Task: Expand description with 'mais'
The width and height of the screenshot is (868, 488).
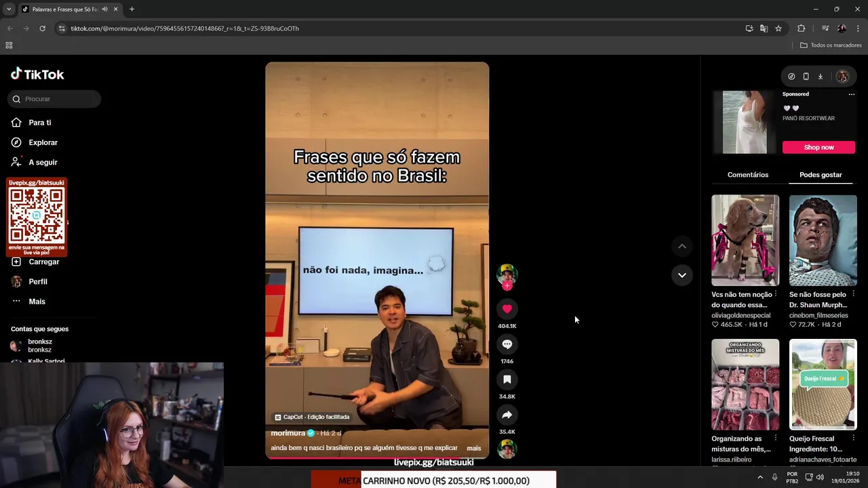Action: pyautogui.click(x=474, y=448)
